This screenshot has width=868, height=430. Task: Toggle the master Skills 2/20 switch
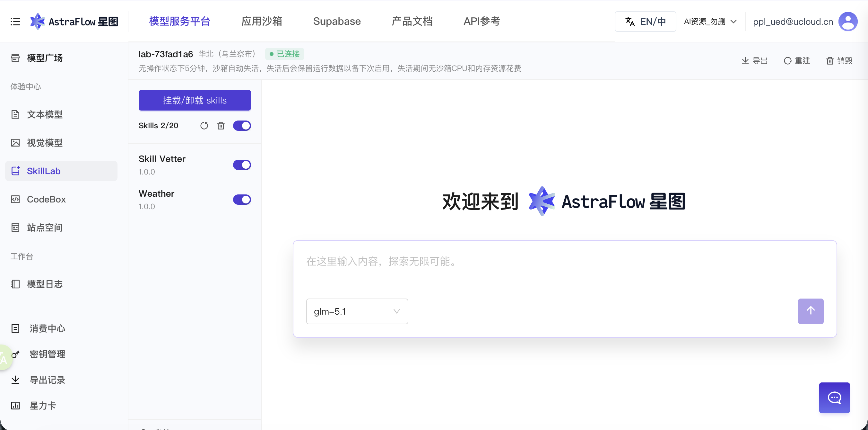[x=242, y=126]
